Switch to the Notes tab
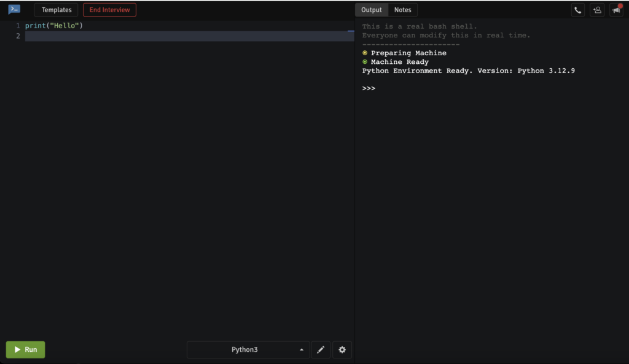Screen dimensions: 629x364 coord(402,9)
